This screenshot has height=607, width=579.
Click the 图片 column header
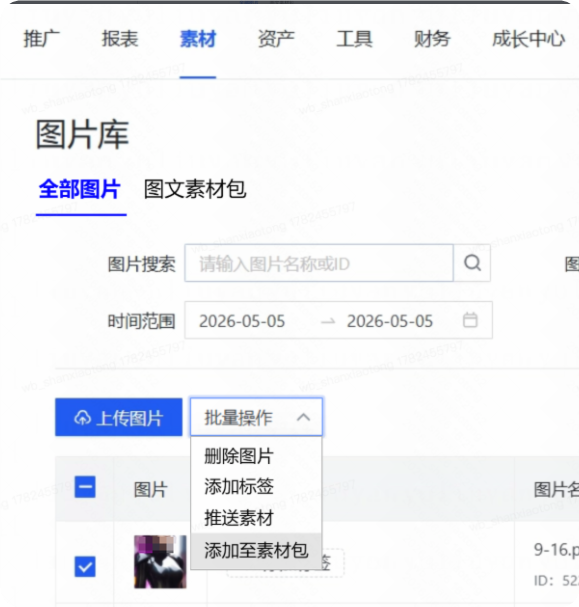[151, 489]
